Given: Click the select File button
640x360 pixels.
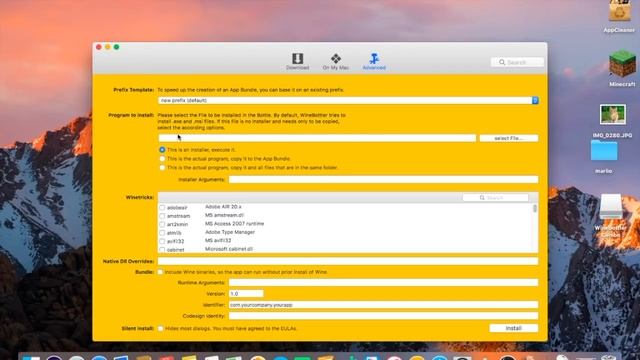Looking at the screenshot, I should 509,138.
